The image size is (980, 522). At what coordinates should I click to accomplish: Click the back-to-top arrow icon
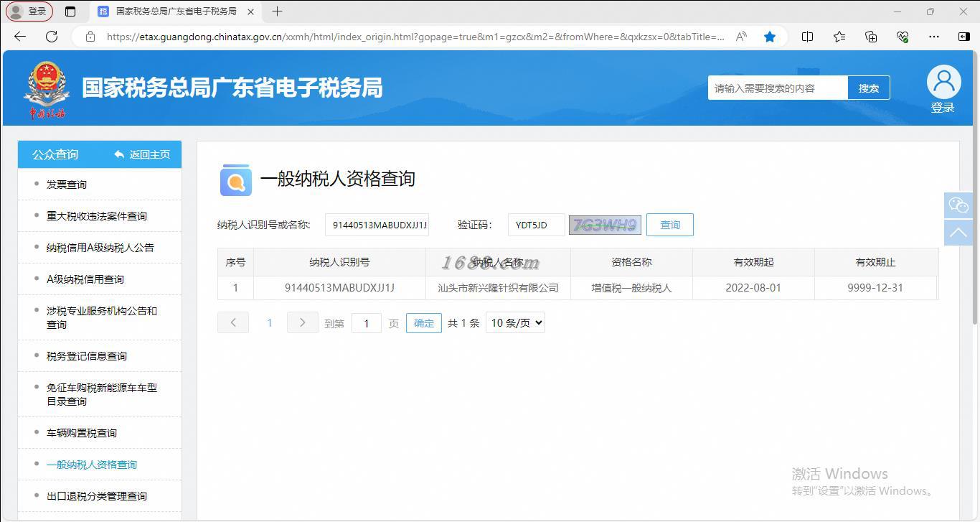coord(958,233)
